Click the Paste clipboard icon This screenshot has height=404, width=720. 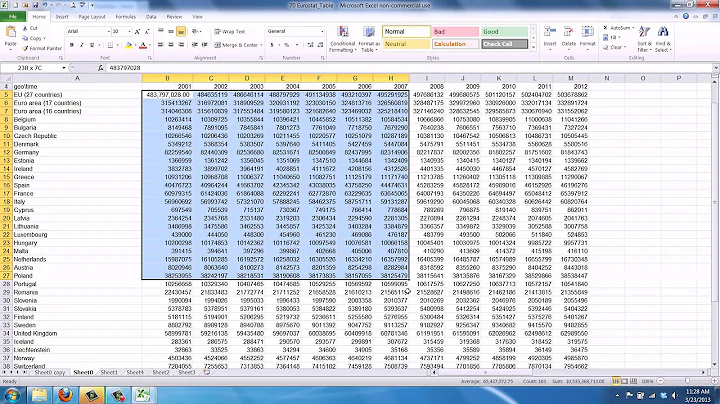[11, 33]
